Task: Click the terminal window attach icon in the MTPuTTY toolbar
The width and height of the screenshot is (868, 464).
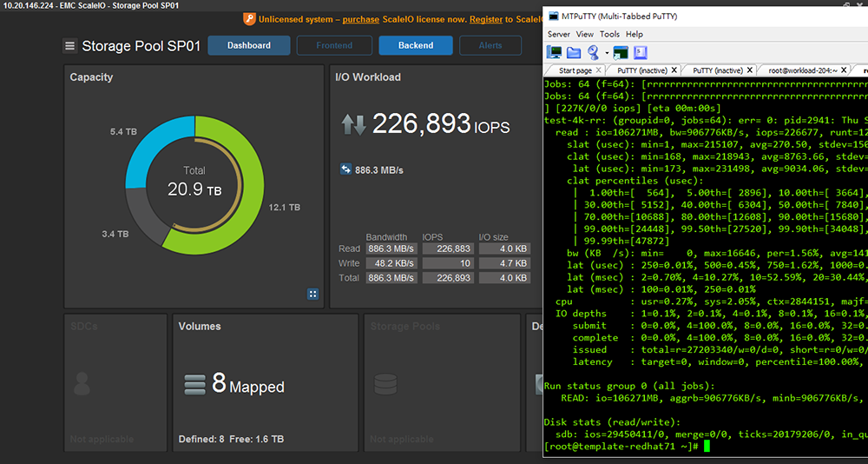Action: tap(621, 53)
